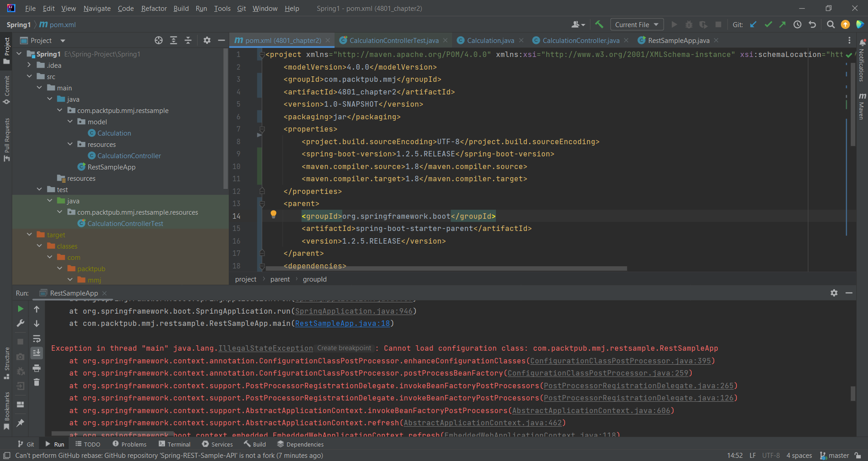868x461 pixels.
Task: Open Run panel settings gear
Action: (x=834, y=293)
